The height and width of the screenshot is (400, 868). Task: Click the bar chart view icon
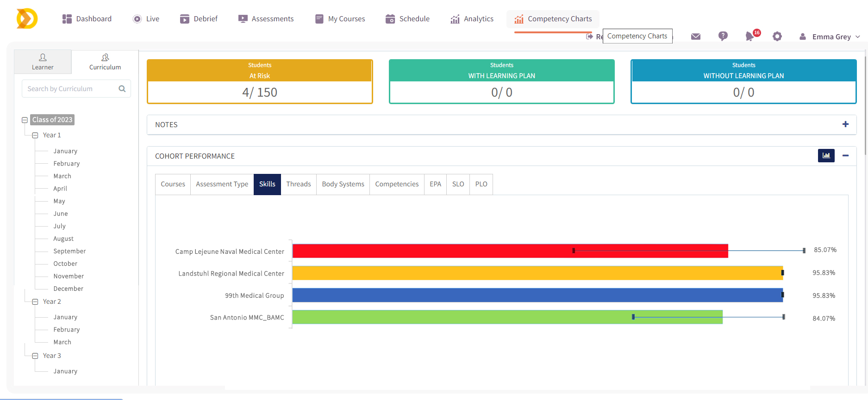tap(826, 156)
